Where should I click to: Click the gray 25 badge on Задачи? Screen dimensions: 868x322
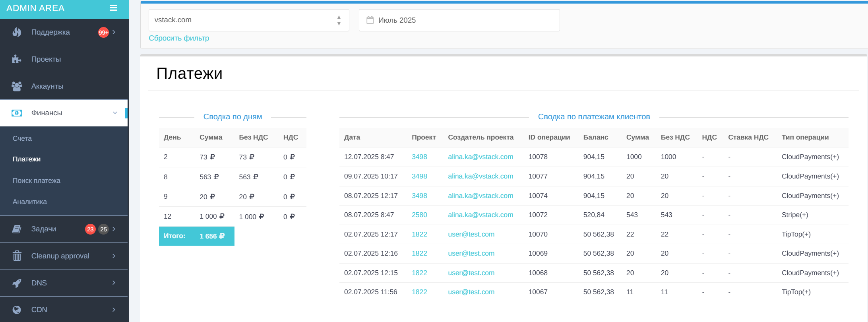pyautogui.click(x=103, y=229)
